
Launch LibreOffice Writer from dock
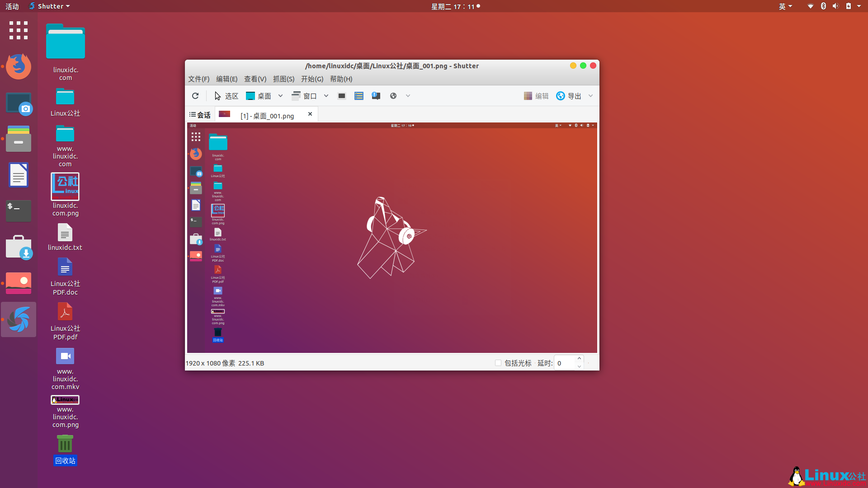(x=19, y=175)
